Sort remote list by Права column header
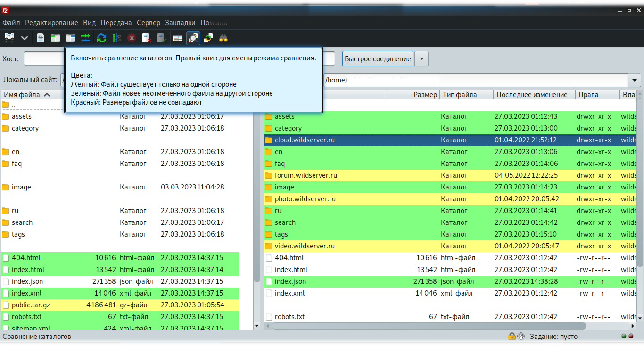This screenshot has width=644, height=346. pyautogui.click(x=597, y=95)
